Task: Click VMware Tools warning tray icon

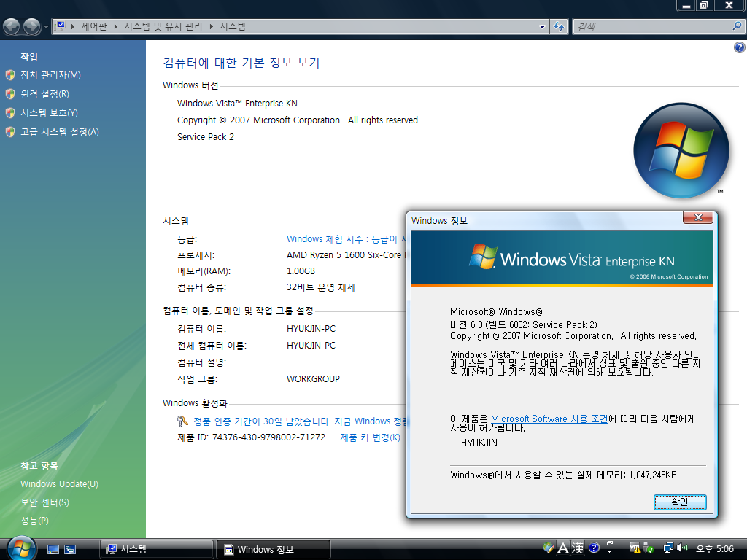Action: pos(635,548)
